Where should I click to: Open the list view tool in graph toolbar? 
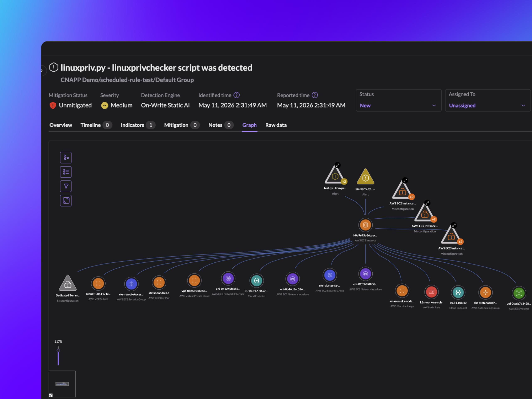66,172
